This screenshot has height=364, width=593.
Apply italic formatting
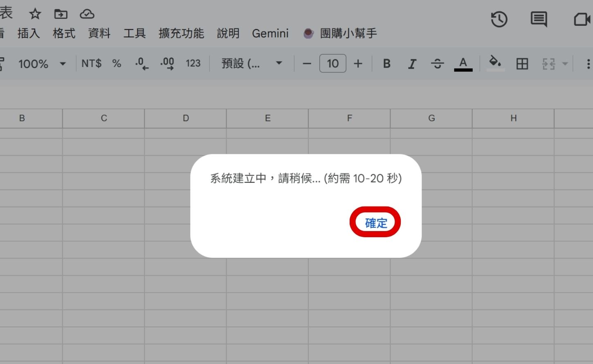coord(412,63)
